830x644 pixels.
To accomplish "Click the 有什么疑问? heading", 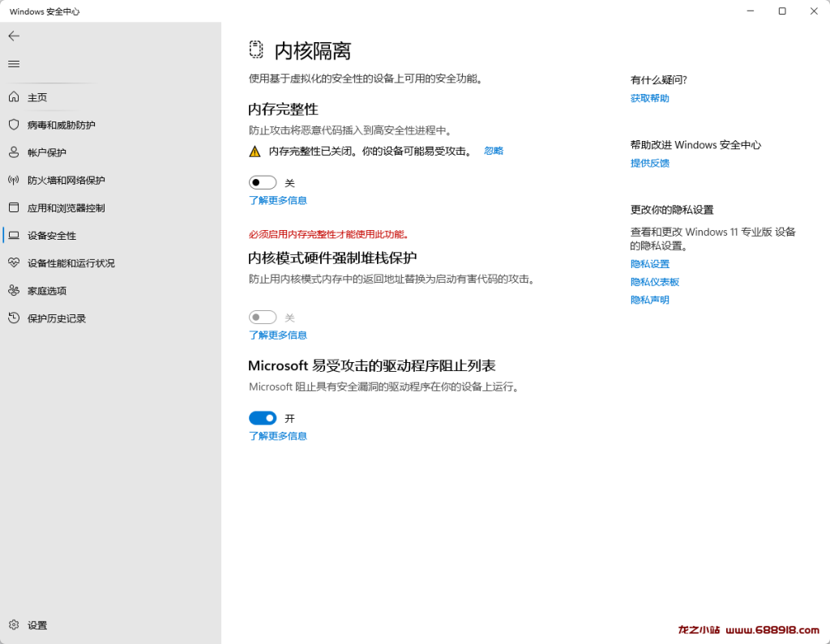I will [658, 80].
